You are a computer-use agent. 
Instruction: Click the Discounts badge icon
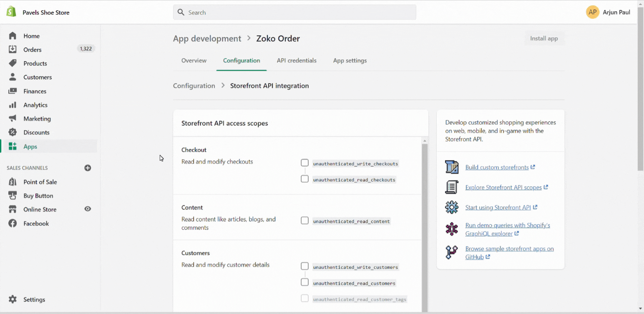pyautogui.click(x=13, y=132)
